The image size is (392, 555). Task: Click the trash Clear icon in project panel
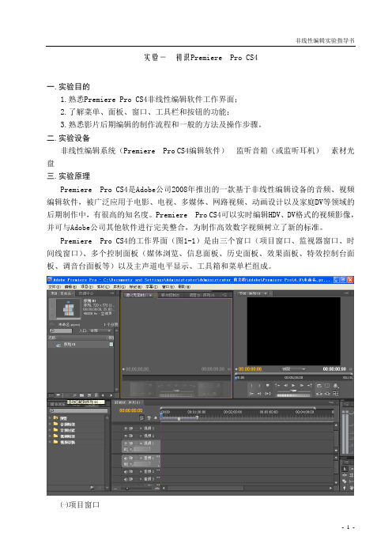pyautogui.click(x=96, y=395)
